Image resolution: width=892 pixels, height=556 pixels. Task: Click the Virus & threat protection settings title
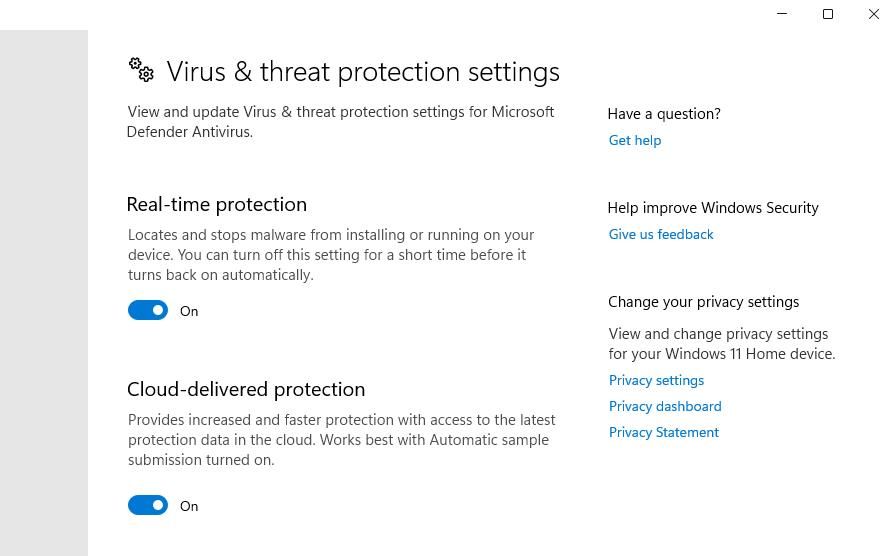[363, 72]
